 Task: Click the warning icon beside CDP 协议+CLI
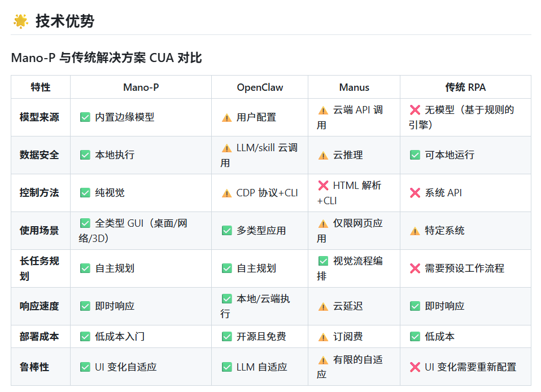[x=226, y=193]
